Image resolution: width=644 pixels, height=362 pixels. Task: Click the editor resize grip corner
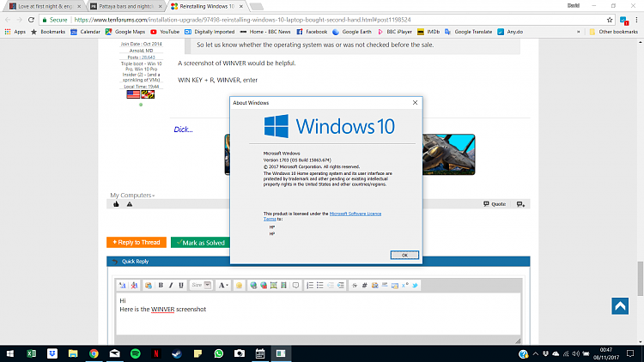click(518, 341)
